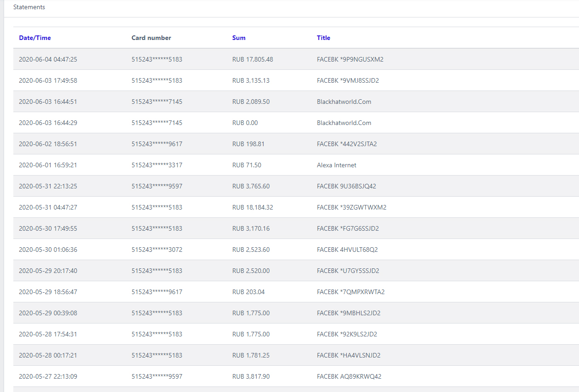Click title FACEBK AQ89KRWQ42

click(349, 376)
